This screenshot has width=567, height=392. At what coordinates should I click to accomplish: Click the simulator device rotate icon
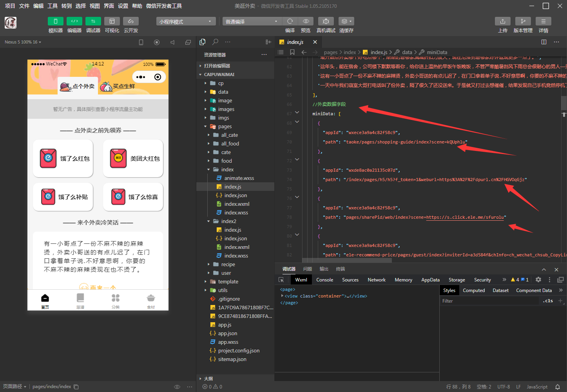coord(141,42)
